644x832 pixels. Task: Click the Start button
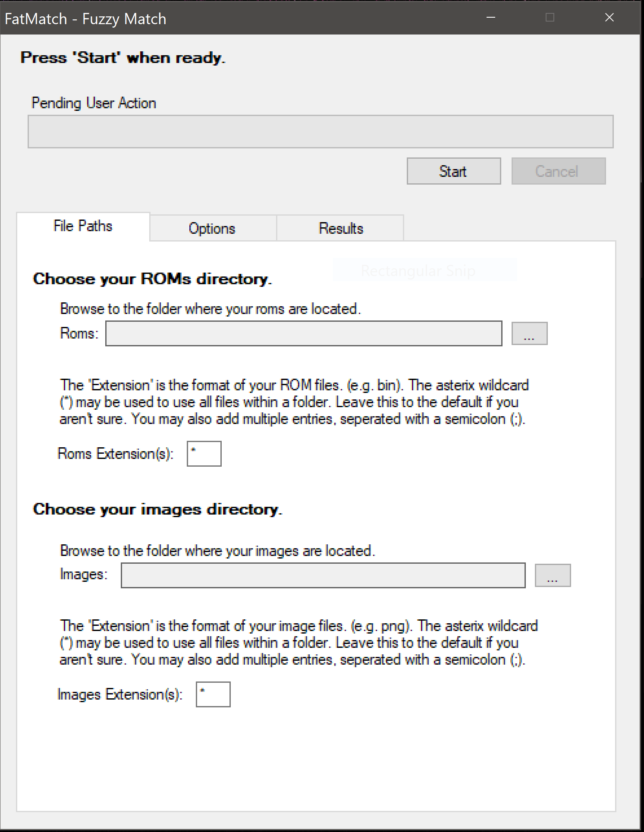click(454, 171)
